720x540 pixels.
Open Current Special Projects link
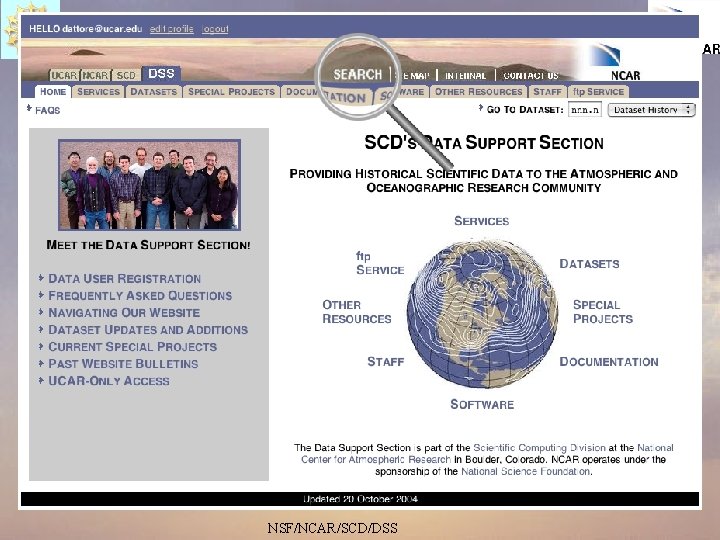point(133,347)
